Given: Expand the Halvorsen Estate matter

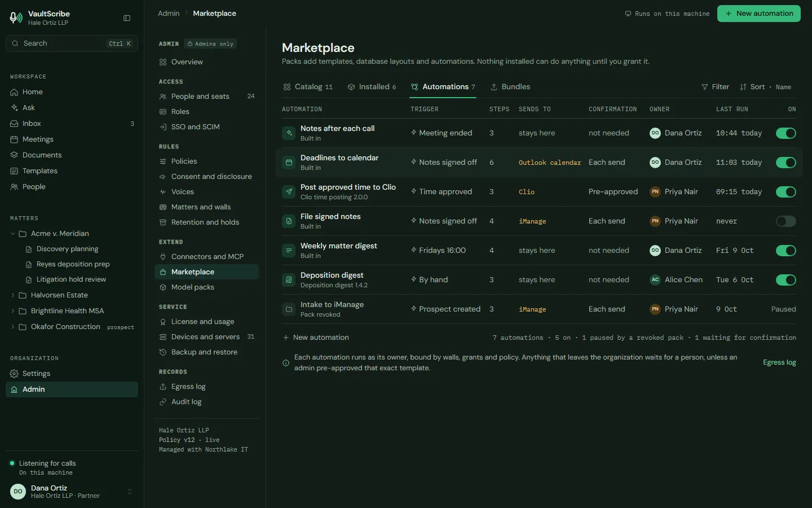Looking at the screenshot, I should (x=13, y=295).
